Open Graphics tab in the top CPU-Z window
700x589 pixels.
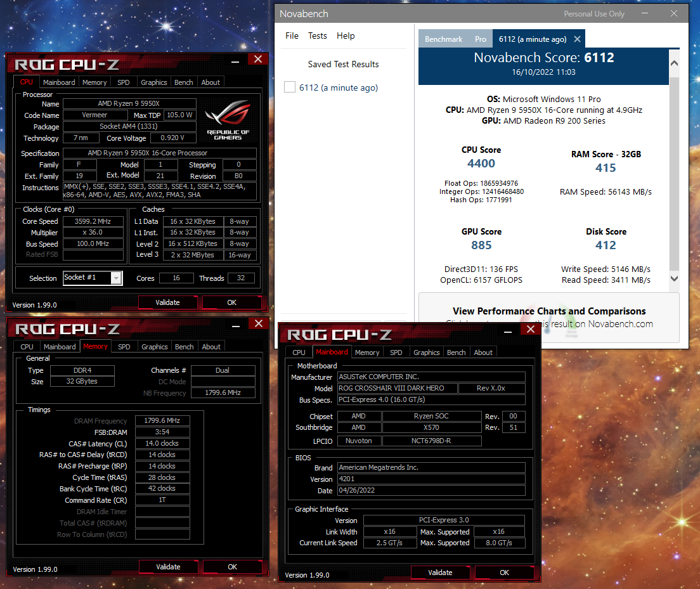click(x=154, y=82)
